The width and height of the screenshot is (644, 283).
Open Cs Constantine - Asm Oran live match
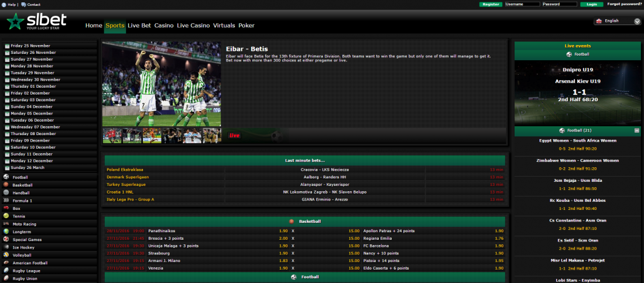577,220
